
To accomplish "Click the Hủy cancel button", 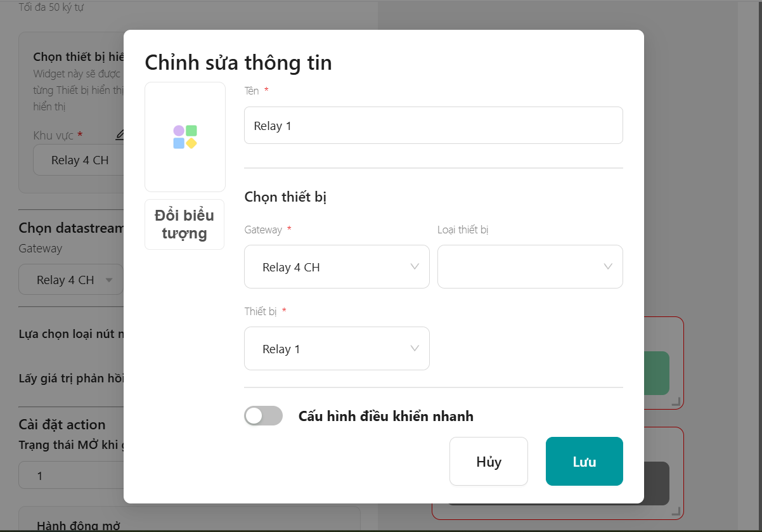I will point(489,462).
